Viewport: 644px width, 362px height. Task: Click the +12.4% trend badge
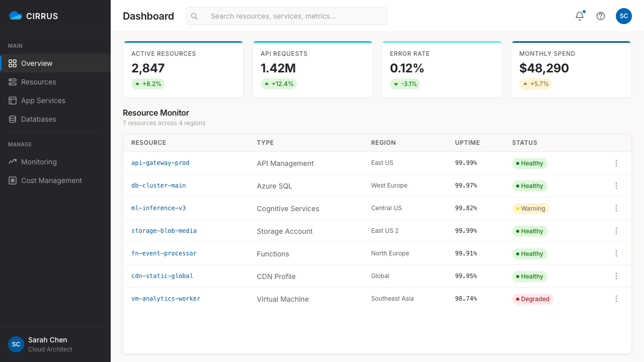click(279, 84)
